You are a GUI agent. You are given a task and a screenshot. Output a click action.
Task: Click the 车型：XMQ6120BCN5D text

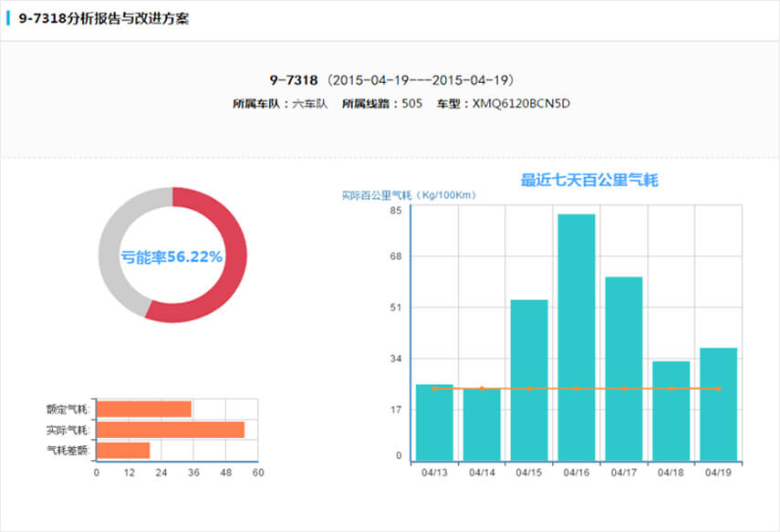504,103
